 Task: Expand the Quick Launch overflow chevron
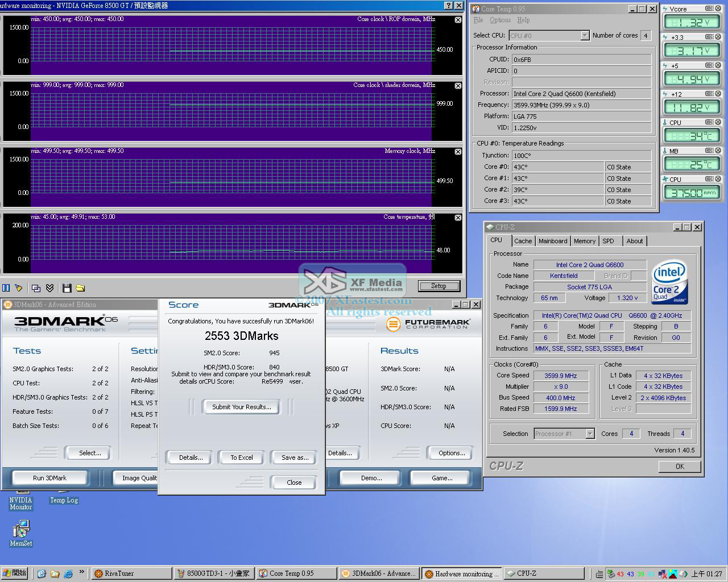pyautogui.click(x=82, y=572)
